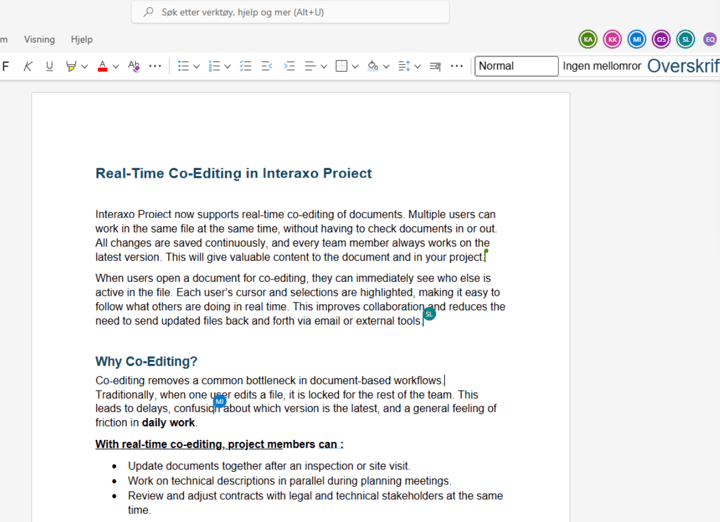Select the Normal style
720x522 pixels.
pos(516,66)
